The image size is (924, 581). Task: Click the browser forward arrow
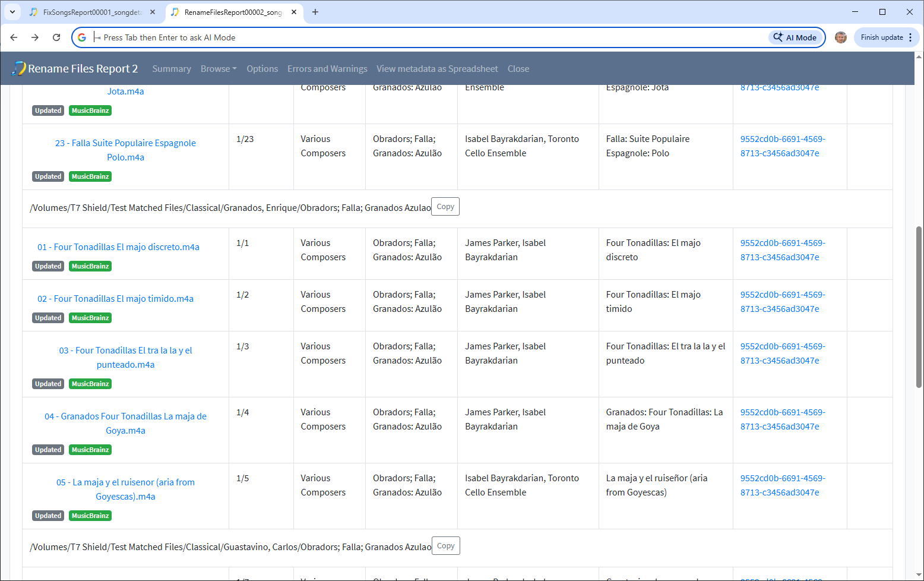[x=35, y=37]
